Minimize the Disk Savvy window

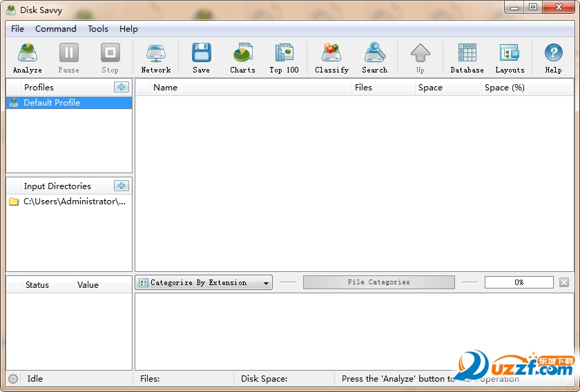click(514, 8)
